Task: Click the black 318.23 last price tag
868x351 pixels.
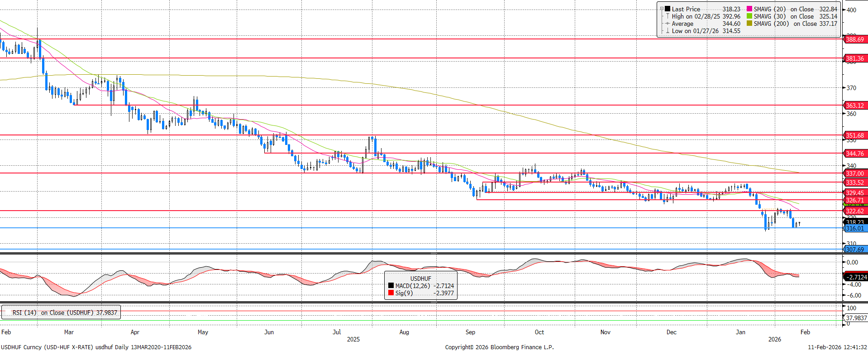Action: [x=855, y=221]
